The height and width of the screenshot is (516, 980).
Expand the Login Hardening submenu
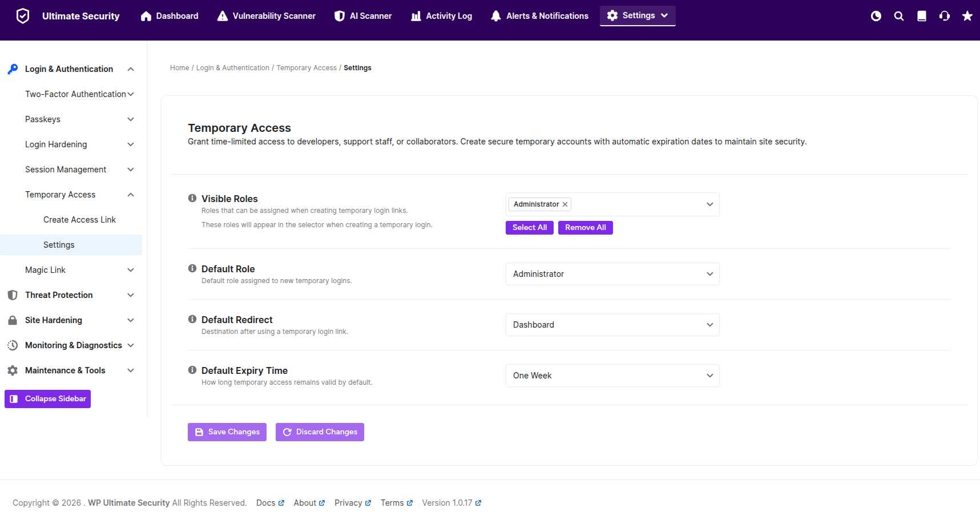point(131,144)
